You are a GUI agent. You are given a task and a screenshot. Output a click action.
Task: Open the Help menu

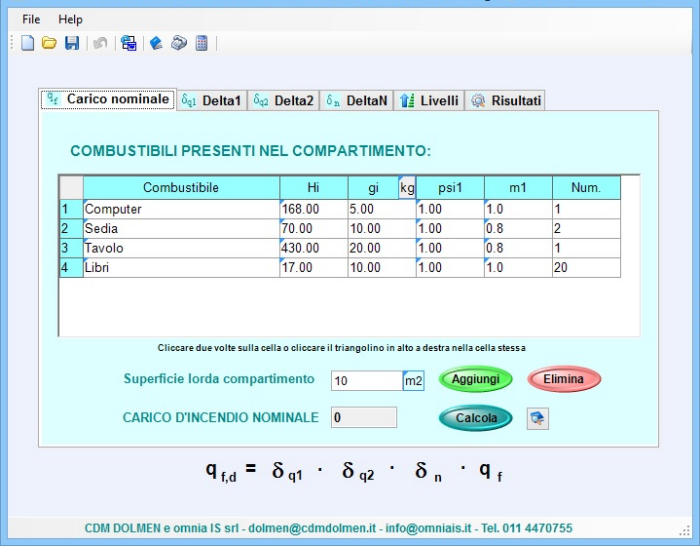click(70, 19)
